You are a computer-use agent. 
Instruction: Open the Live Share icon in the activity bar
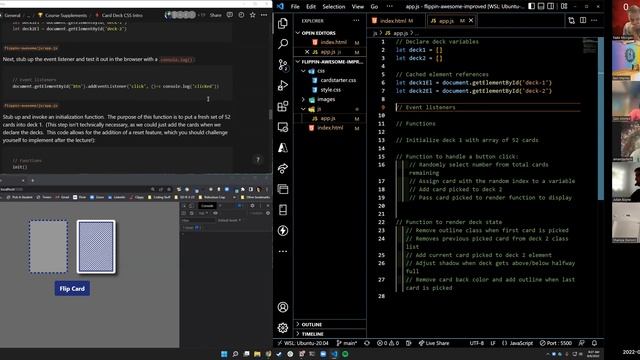(283, 168)
